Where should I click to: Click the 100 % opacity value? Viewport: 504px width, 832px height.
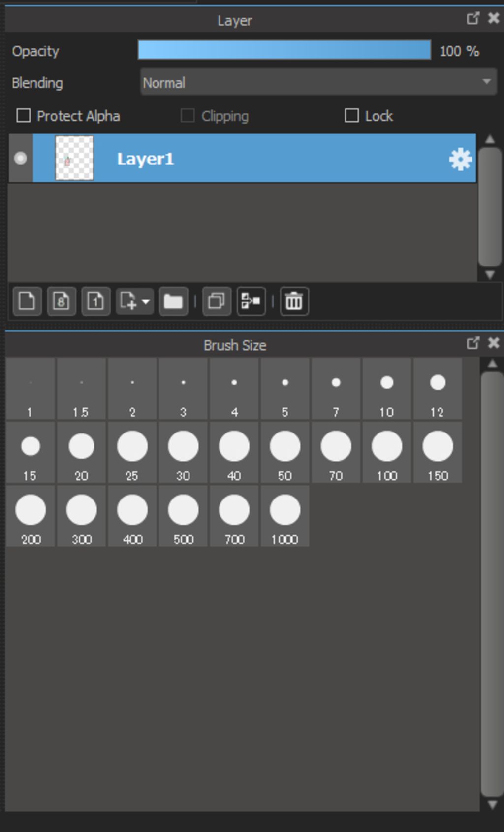[459, 51]
